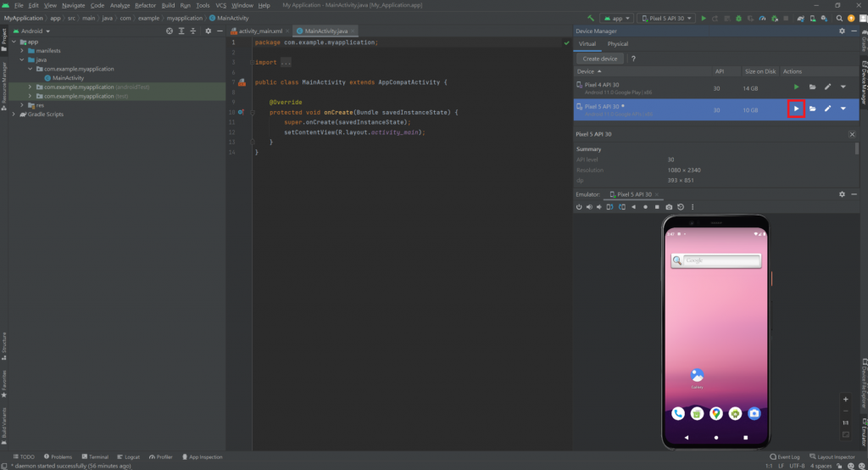Screen dimensions: 868x470
Task: Select MainActivity in the project tree
Action: tap(68, 78)
